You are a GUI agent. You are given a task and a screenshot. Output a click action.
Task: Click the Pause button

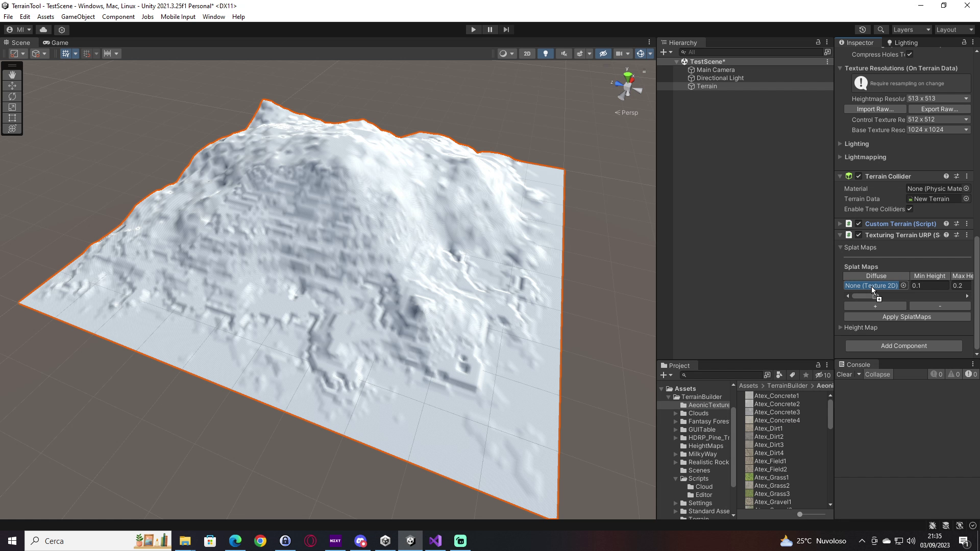coord(490,30)
